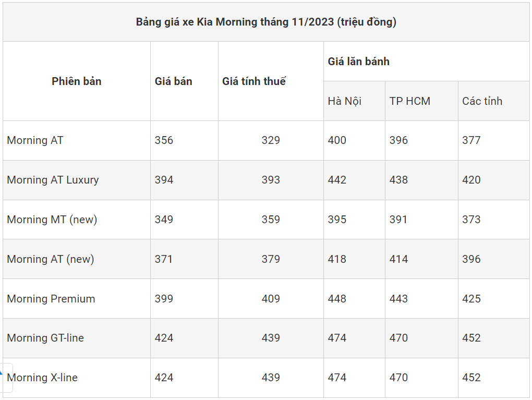Select Morning Premium's selling price 399

coord(164,299)
